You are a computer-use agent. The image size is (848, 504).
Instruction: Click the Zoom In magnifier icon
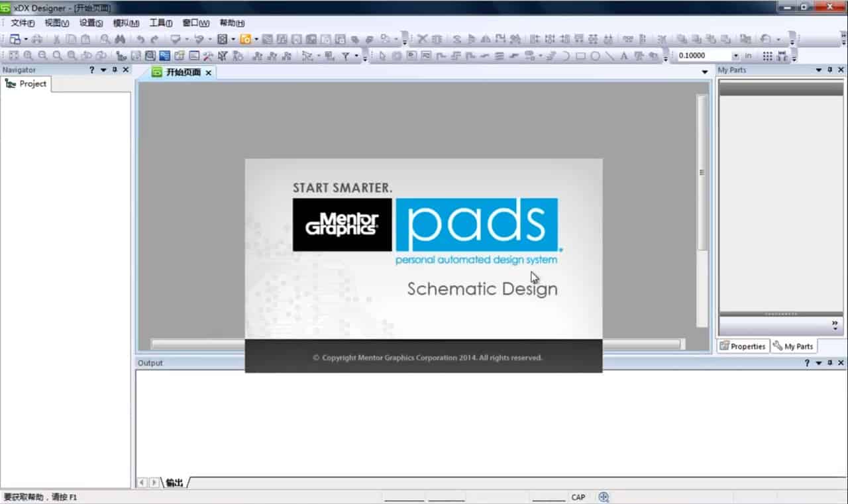28,56
